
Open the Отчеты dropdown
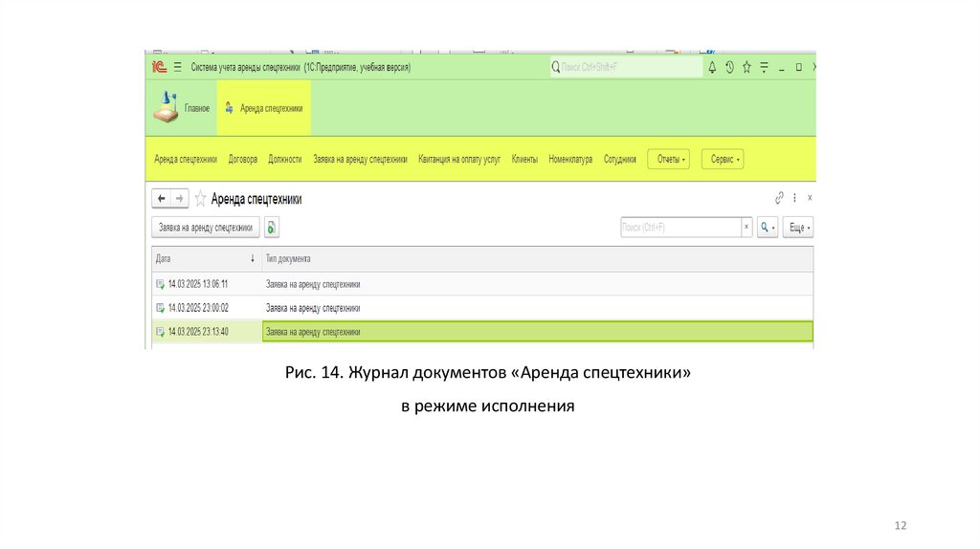(x=669, y=160)
